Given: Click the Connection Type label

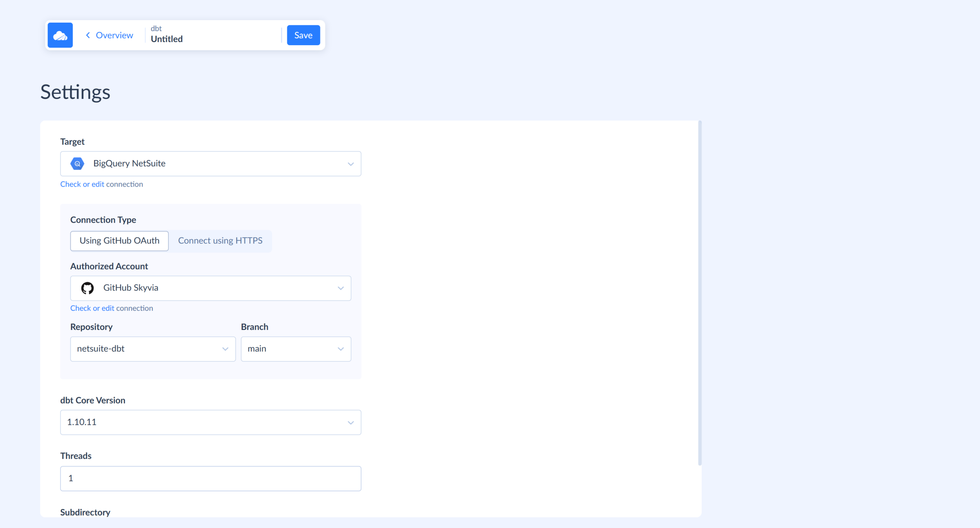Looking at the screenshot, I should tap(103, 220).
